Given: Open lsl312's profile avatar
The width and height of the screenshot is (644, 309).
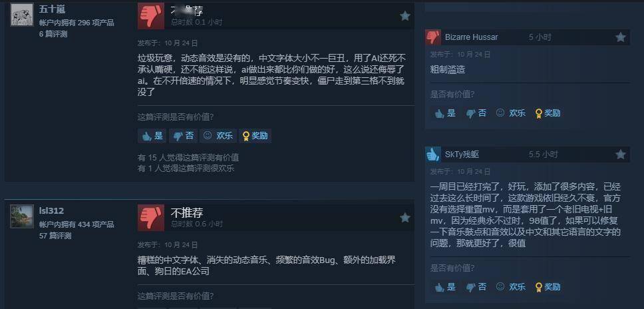Looking at the screenshot, I should [22, 216].
